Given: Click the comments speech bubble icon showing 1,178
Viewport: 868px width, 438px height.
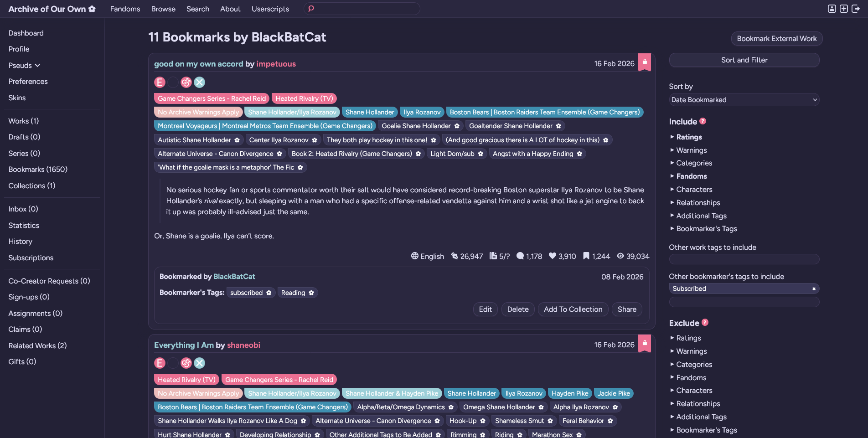Looking at the screenshot, I should 520,256.
